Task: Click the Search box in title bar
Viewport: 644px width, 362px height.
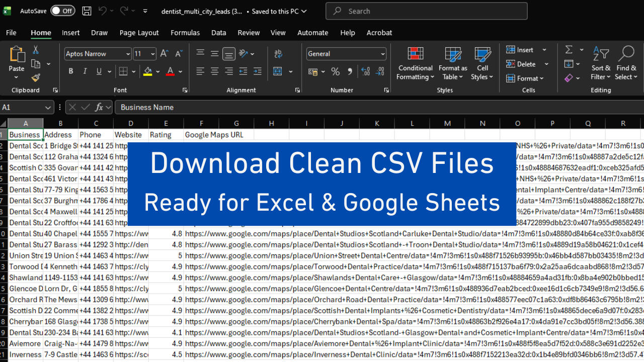Action: (x=426, y=11)
